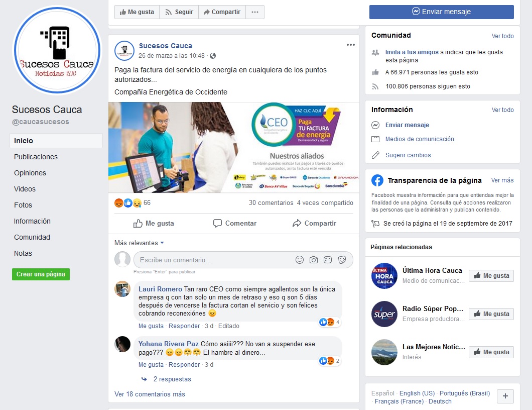Image resolution: width=532 pixels, height=410 pixels.
Task: Click the reaction emojis on the post
Action: pos(128,203)
